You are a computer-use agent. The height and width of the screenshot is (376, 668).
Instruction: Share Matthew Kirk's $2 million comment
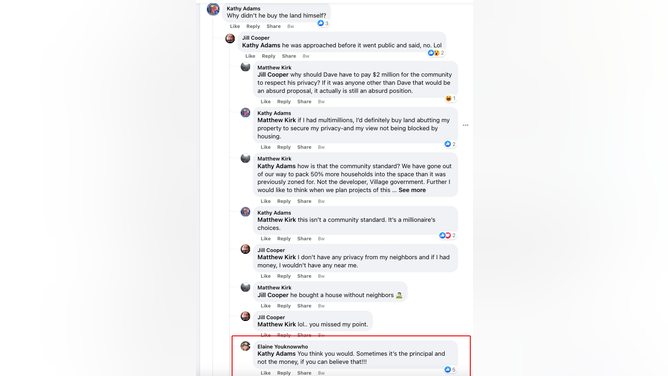304,102
